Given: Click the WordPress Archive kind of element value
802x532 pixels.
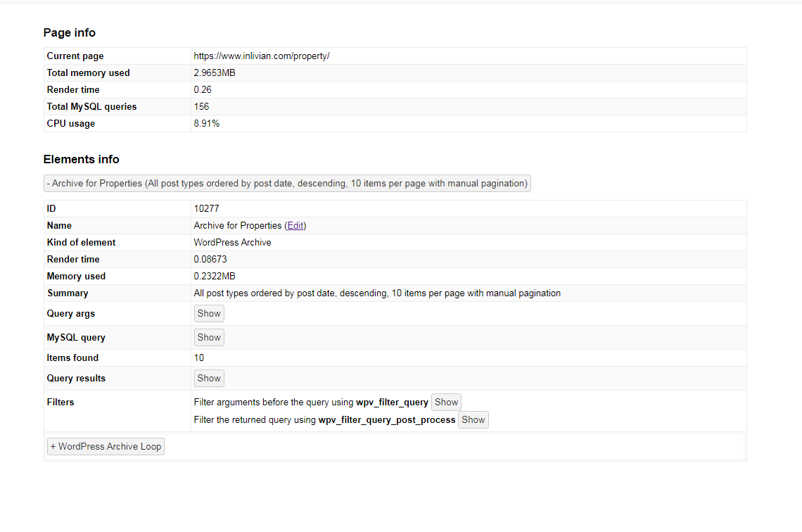Looking at the screenshot, I should click(x=233, y=243).
